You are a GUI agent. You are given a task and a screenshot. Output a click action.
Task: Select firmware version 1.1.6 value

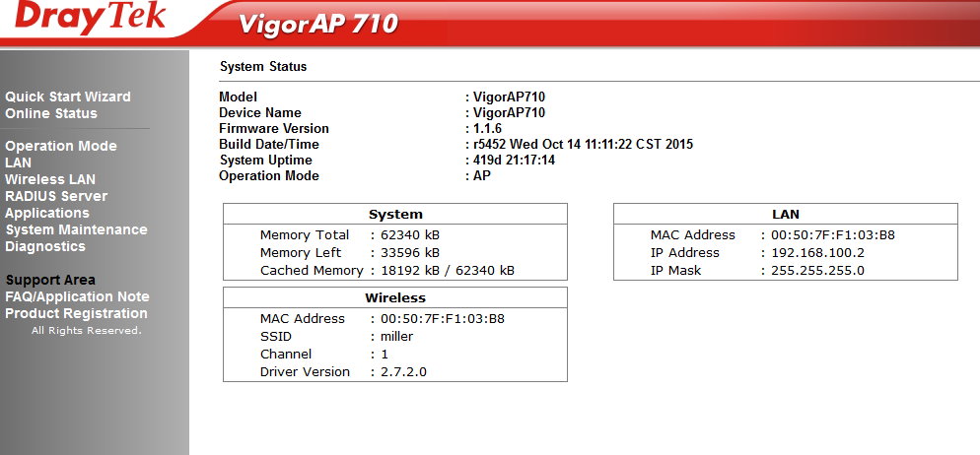[487, 129]
